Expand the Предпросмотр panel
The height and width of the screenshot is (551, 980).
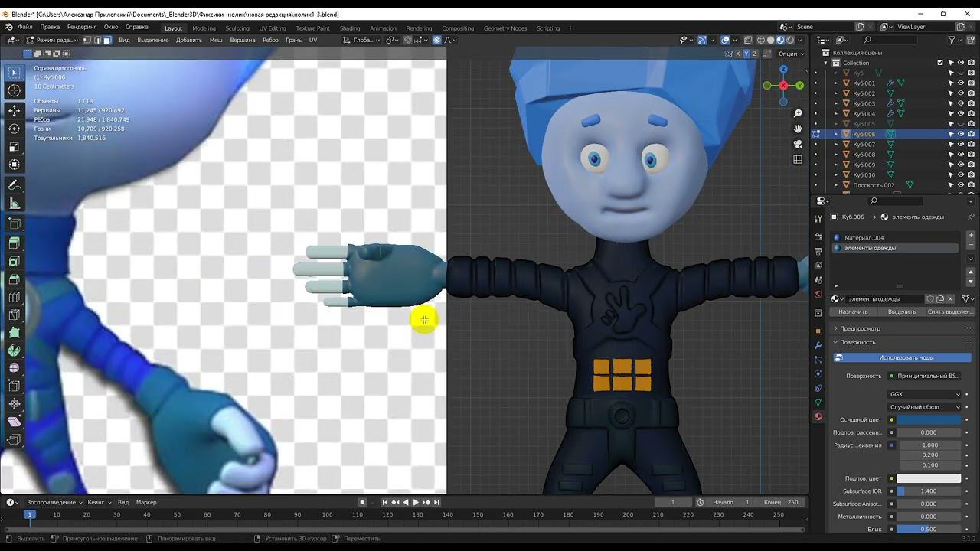pos(860,328)
